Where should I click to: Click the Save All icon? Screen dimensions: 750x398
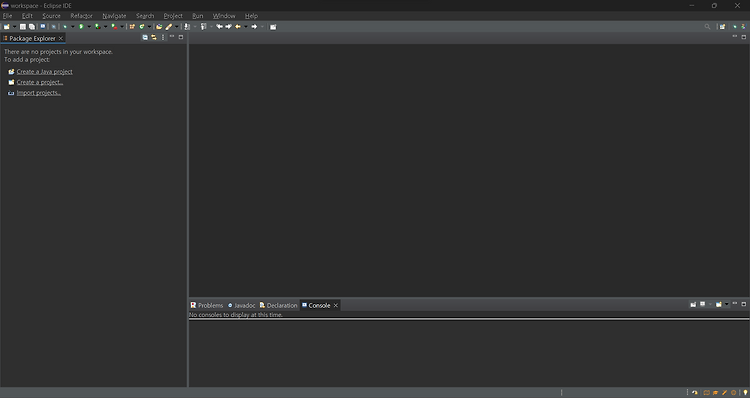pyautogui.click(x=32, y=27)
